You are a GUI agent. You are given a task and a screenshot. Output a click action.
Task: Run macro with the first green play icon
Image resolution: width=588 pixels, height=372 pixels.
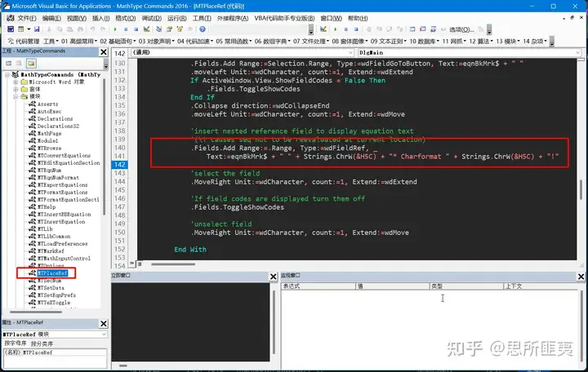click(115, 29)
